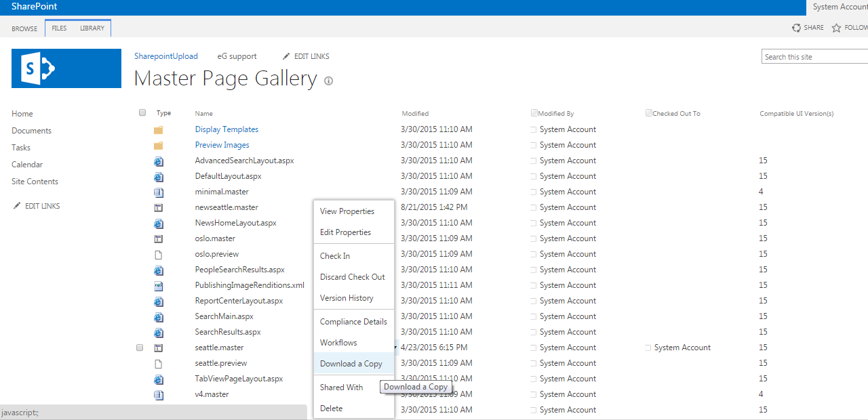The height and width of the screenshot is (420, 868).
Task: Tick the checkbox for the seattle.master row
Action: click(x=140, y=348)
